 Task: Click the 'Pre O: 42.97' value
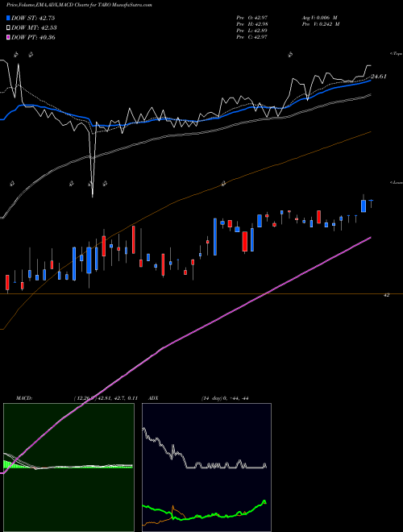click(252, 17)
